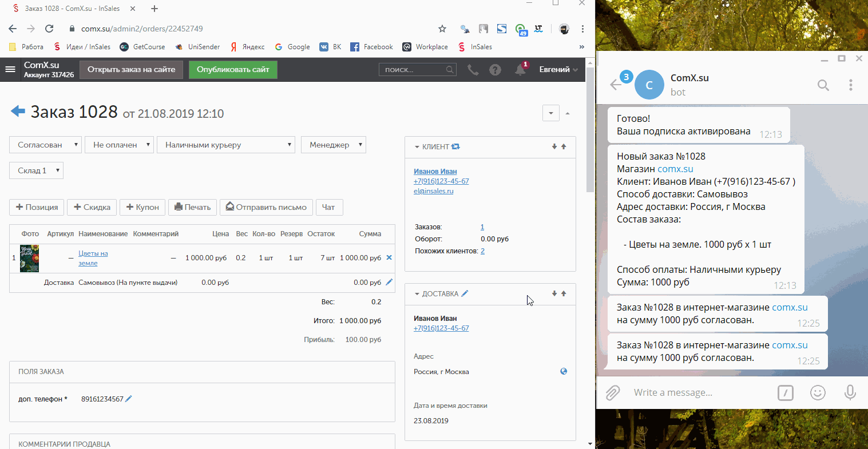Open the Чат button

tap(329, 207)
